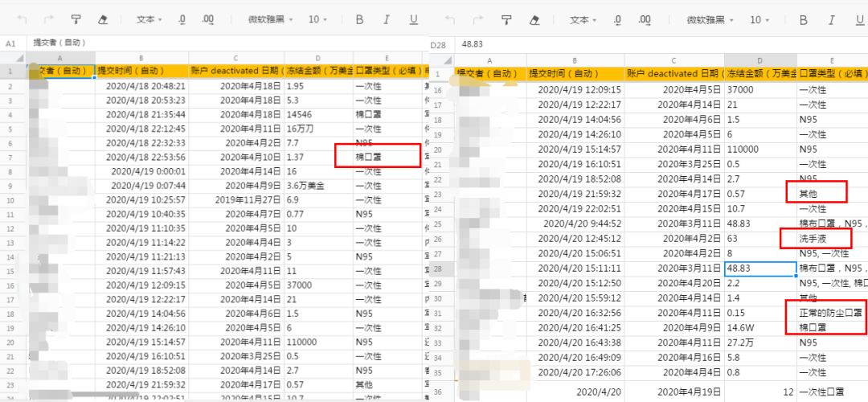Click cell 14546 in left spreadsheet
The height and width of the screenshot is (402, 868).
(318, 115)
